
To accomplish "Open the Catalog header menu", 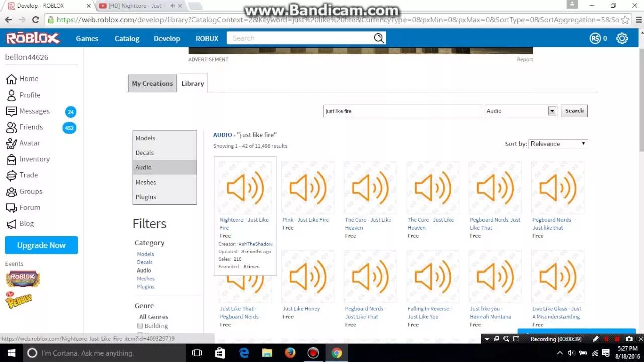I will pyautogui.click(x=127, y=38).
